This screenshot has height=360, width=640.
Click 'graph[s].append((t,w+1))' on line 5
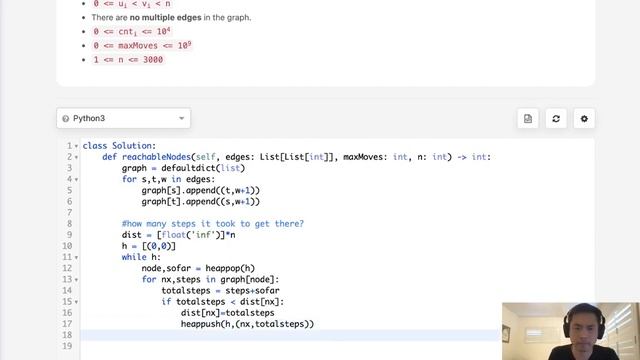tap(200, 190)
